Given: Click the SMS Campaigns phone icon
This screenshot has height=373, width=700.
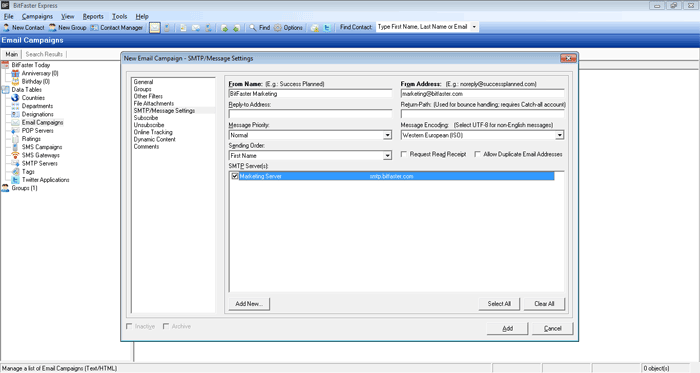Looking at the screenshot, I should [16, 147].
